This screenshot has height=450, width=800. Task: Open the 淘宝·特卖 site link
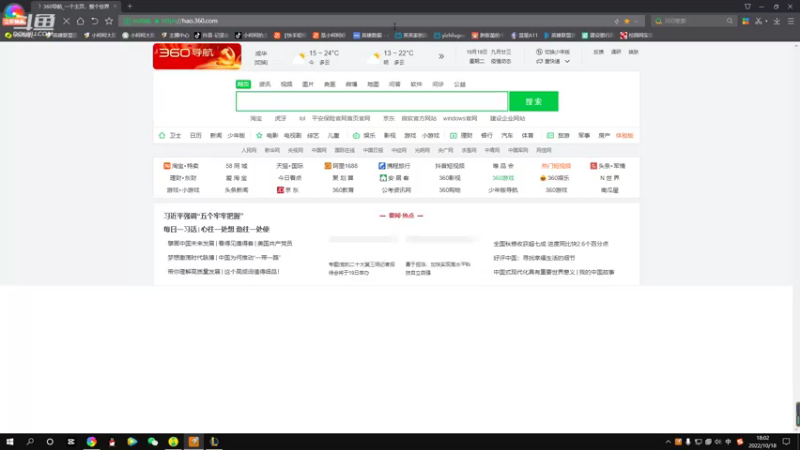(x=181, y=166)
